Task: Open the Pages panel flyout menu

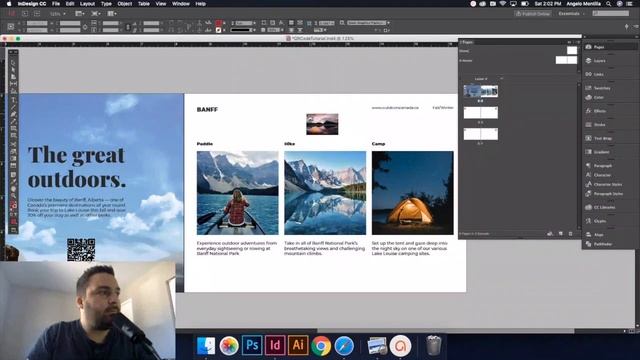Action: coord(578,42)
